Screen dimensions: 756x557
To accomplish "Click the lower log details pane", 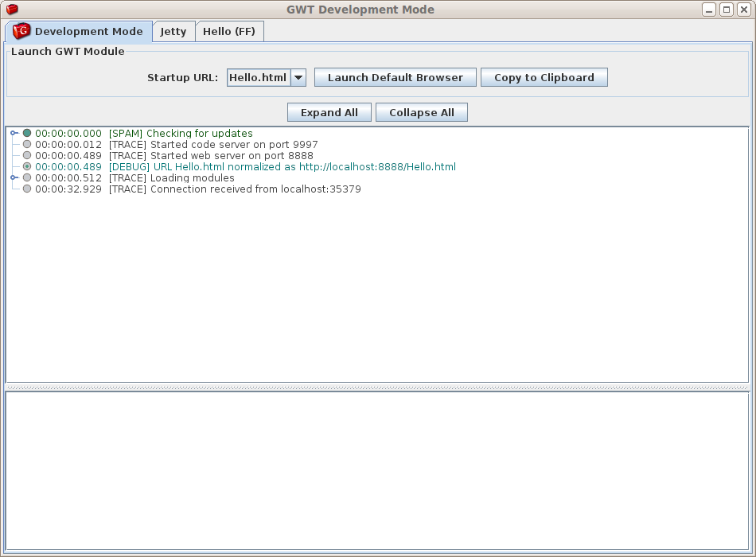I will 377,470.
